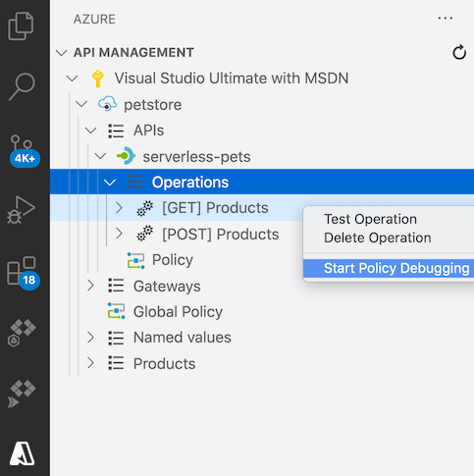Select the Named values label

point(183,338)
